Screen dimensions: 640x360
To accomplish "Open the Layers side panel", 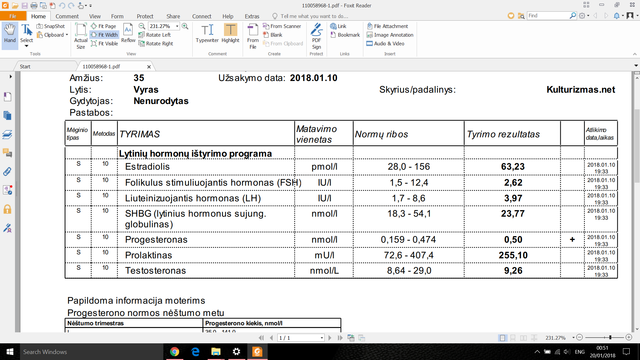I will coord(7,134).
